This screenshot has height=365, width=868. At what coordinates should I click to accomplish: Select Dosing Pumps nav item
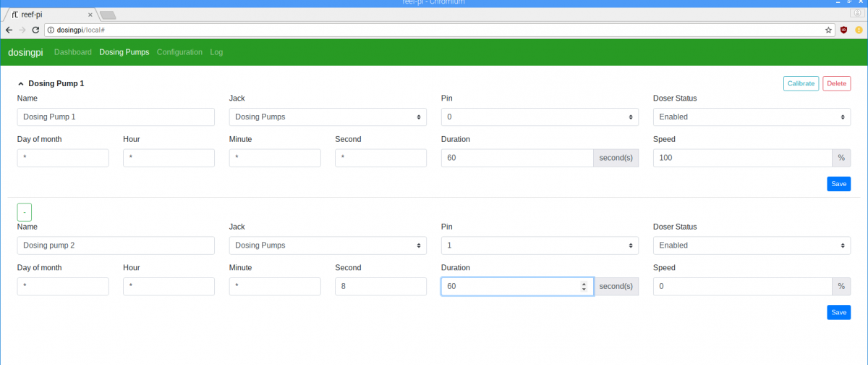pyautogui.click(x=124, y=52)
